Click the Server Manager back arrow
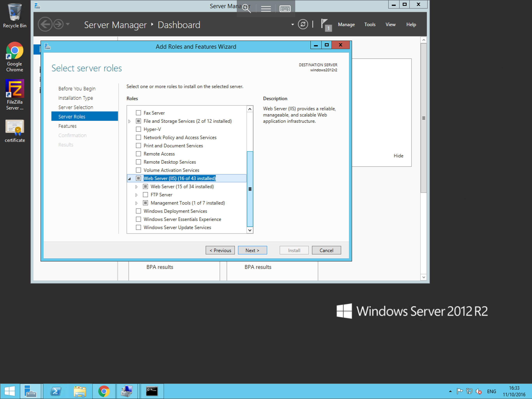This screenshot has width=532, height=399. coord(45,24)
